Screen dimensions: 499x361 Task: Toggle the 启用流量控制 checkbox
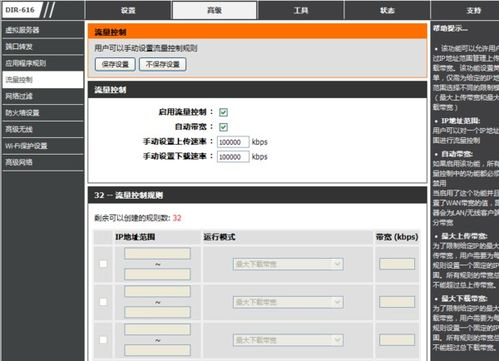(x=223, y=112)
